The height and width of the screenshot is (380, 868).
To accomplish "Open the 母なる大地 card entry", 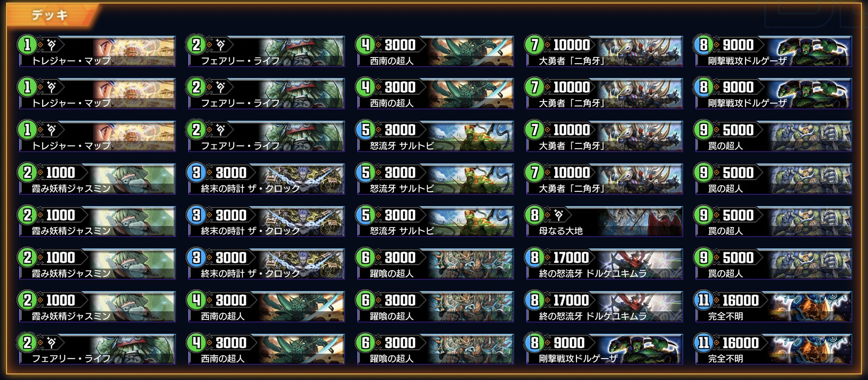I will [604, 221].
